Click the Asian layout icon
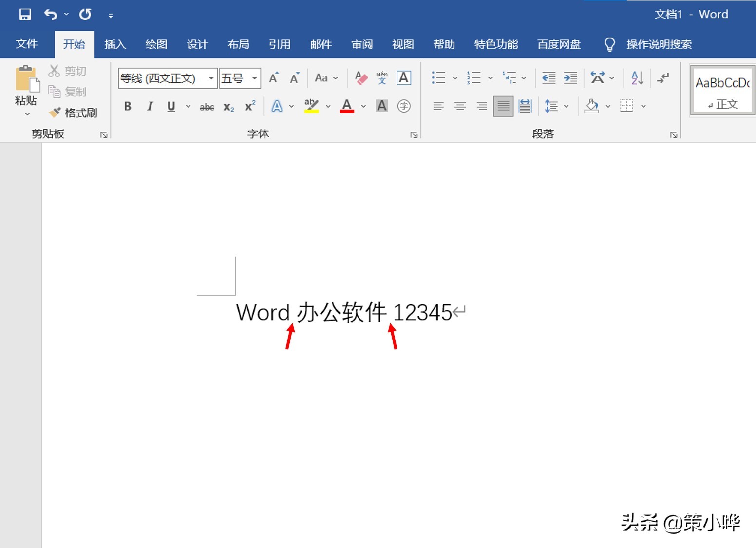Image resolution: width=756 pixels, height=548 pixels. coord(598,77)
